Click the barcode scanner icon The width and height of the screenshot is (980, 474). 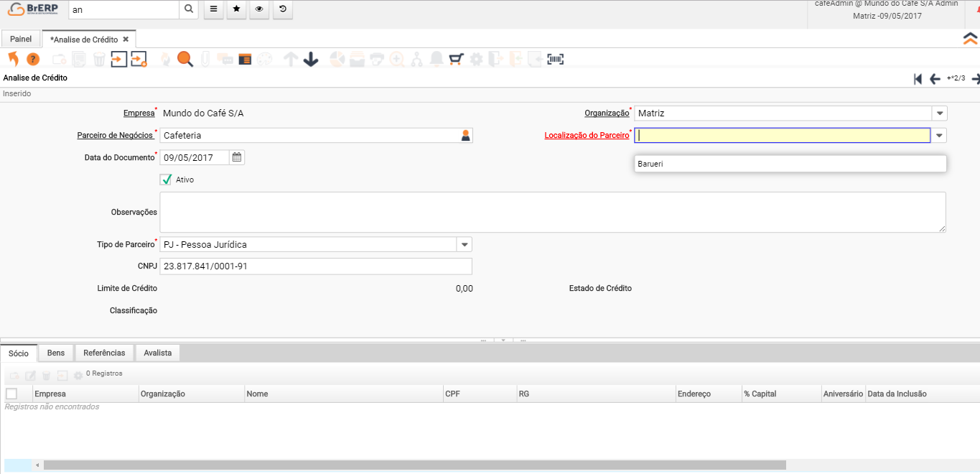555,59
